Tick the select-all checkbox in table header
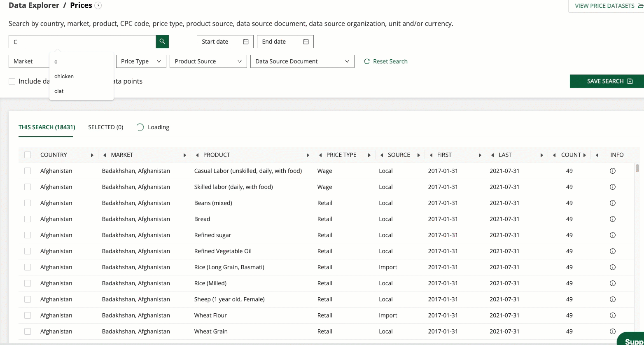This screenshot has width=644, height=345. 28,155
